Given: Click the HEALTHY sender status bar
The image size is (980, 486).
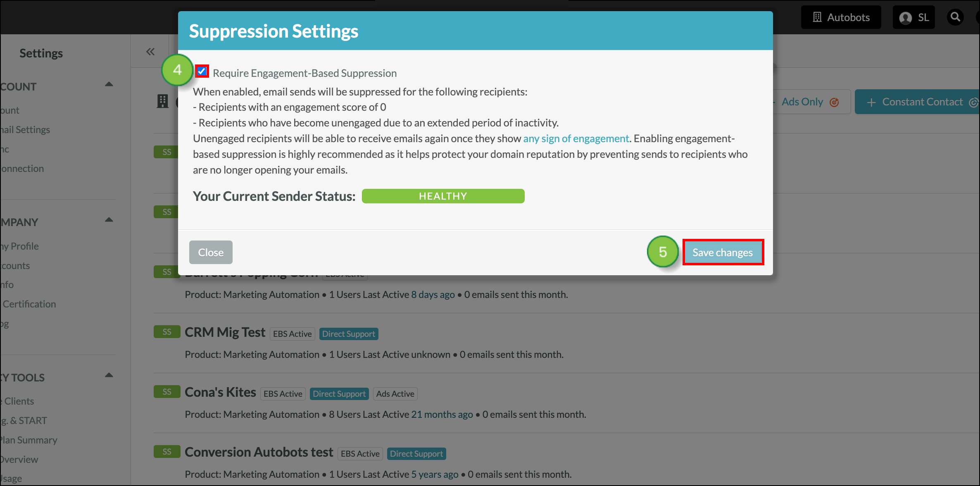Looking at the screenshot, I should point(443,196).
